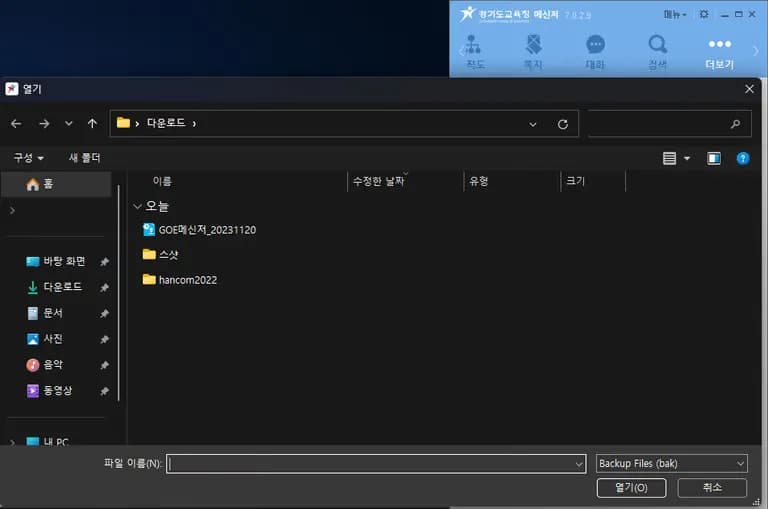The image size is (768, 509).
Task: Expand the file name history dropdown
Action: click(579, 464)
